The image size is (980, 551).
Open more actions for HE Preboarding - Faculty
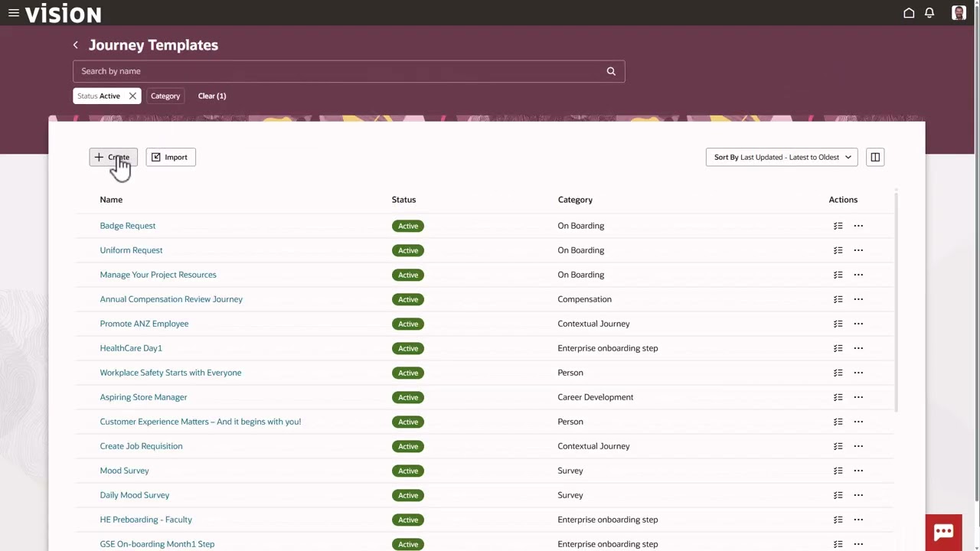click(x=858, y=520)
